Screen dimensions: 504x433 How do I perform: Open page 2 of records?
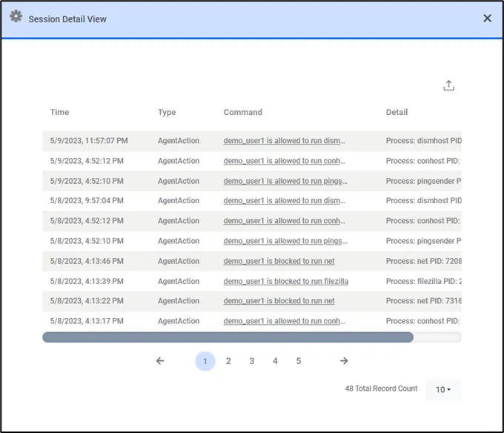pyautogui.click(x=228, y=361)
